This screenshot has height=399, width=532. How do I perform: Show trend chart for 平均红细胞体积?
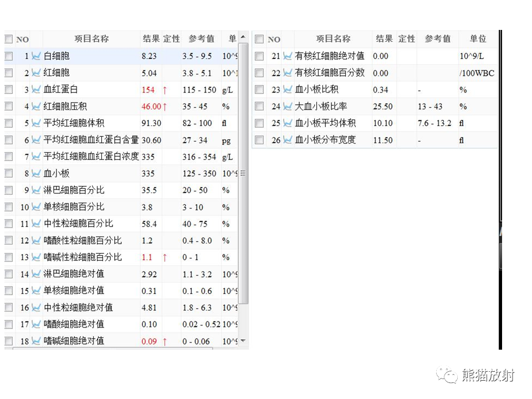point(36,123)
